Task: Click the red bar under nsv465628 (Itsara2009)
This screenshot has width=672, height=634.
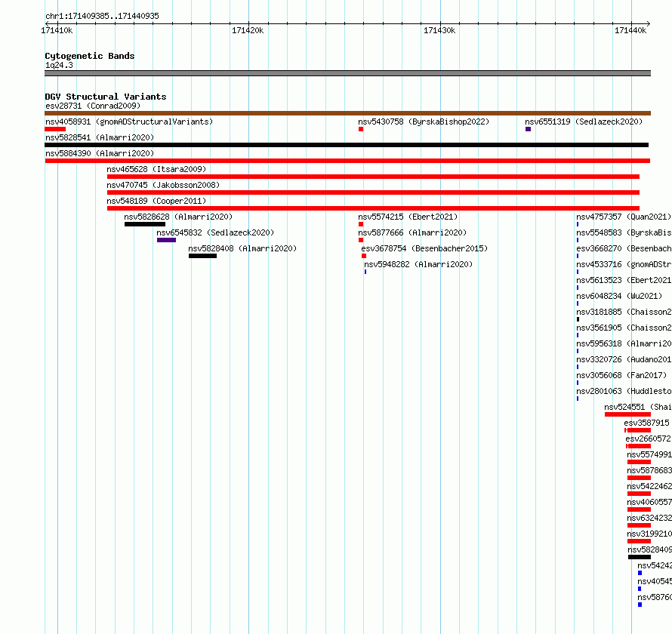Action: coord(373,177)
